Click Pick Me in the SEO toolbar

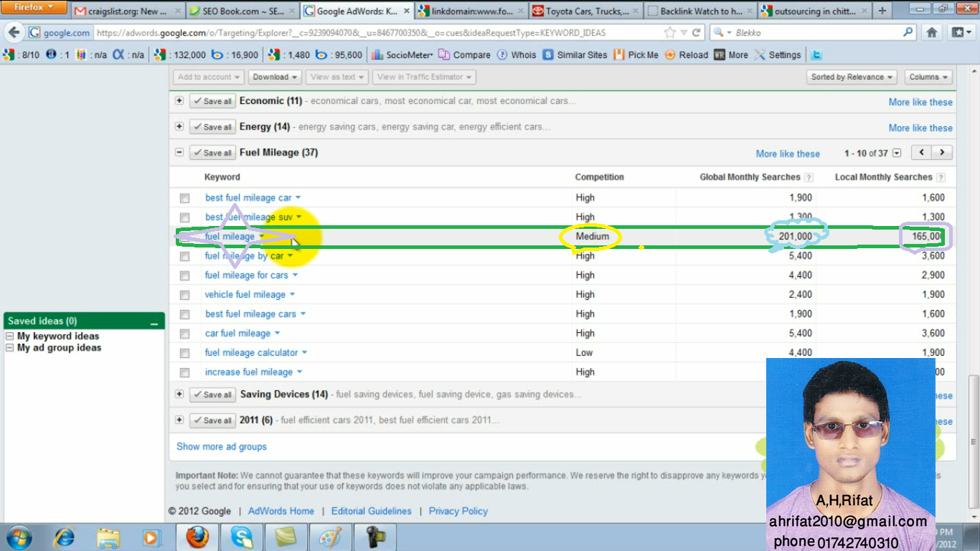pos(636,55)
